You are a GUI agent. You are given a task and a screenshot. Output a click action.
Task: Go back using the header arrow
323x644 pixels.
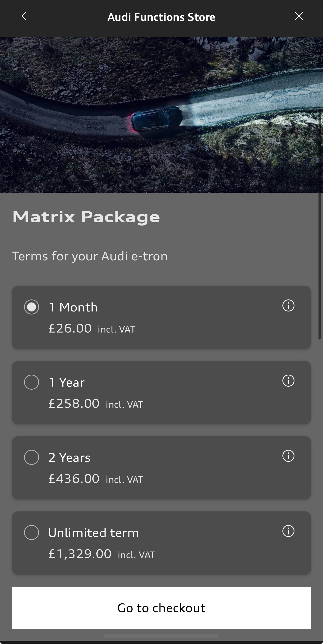(x=24, y=17)
